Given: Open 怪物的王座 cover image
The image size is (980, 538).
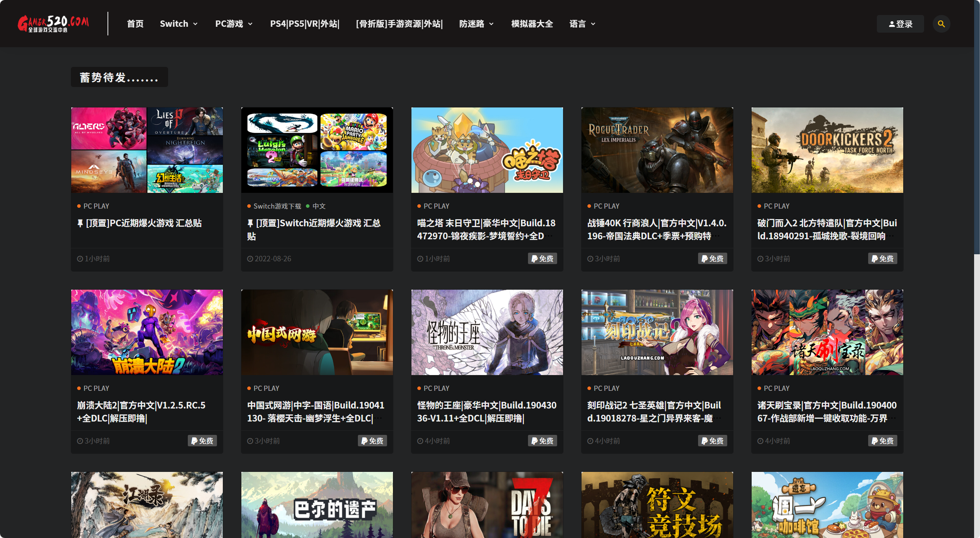Looking at the screenshot, I should pos(487,332).
